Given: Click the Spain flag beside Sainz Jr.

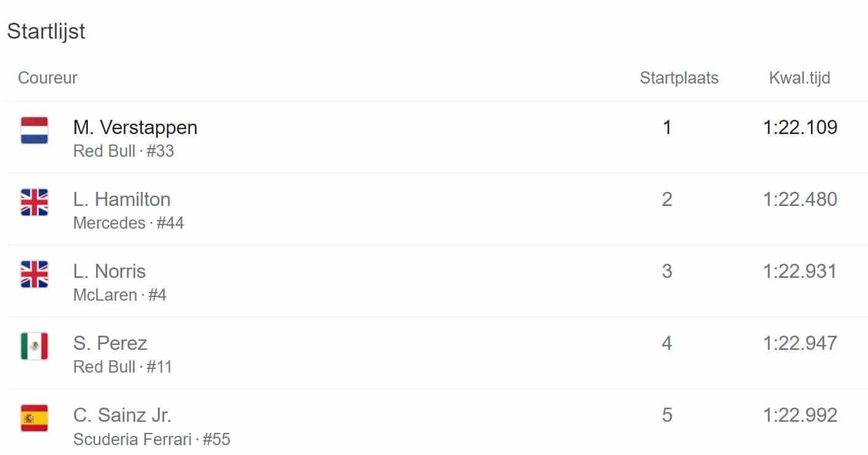Looking at the screenshot, I should coord(34,418).
